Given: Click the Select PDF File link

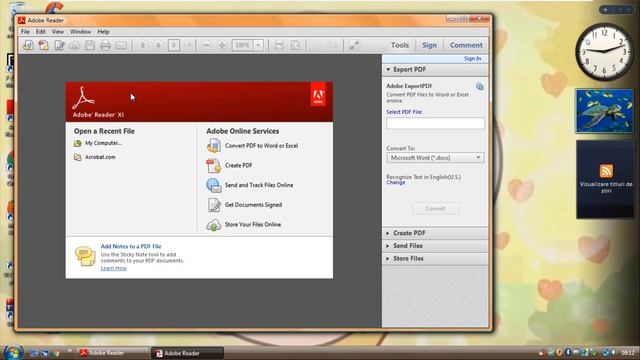Looking at the screenshot, I should (404, 112).
